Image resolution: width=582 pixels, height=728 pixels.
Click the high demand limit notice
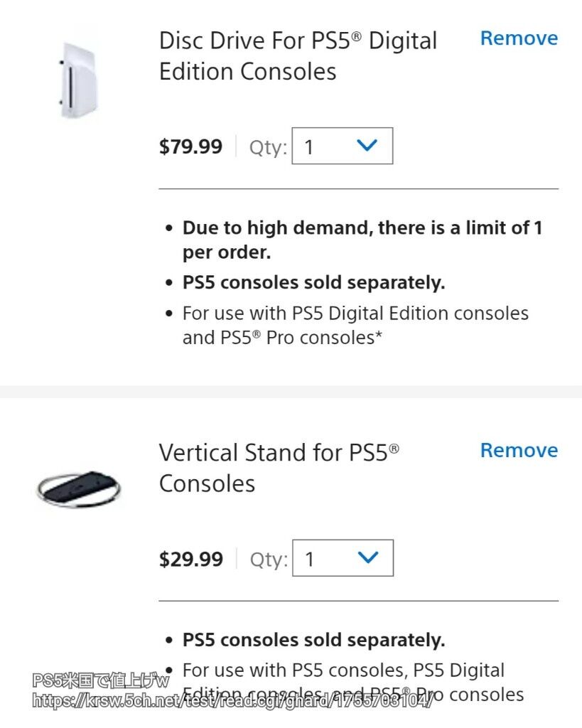coord(362,240)
